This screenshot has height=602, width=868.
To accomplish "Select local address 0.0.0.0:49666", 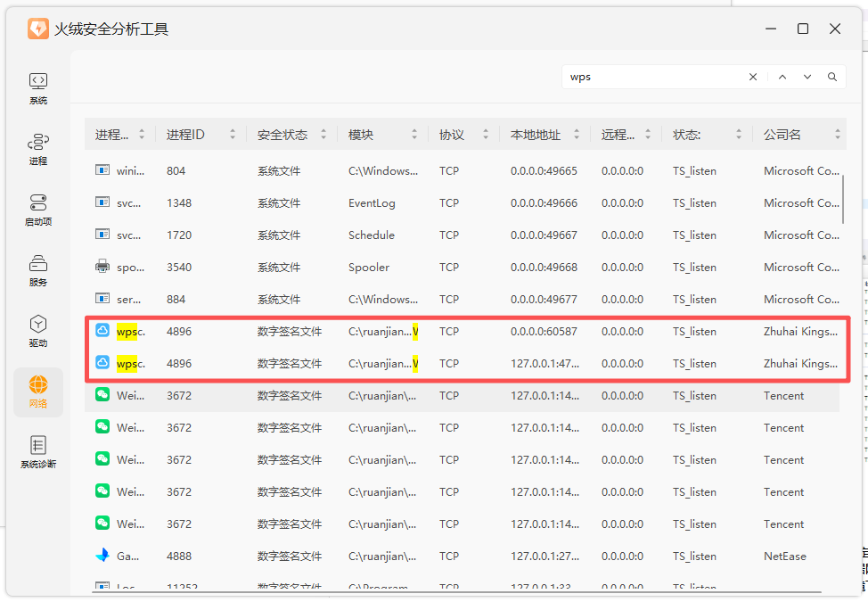I will pos(544,203).
